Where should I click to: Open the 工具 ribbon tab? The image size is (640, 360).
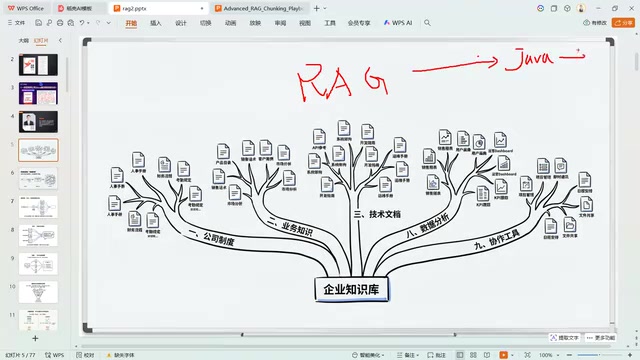(330, 23)
